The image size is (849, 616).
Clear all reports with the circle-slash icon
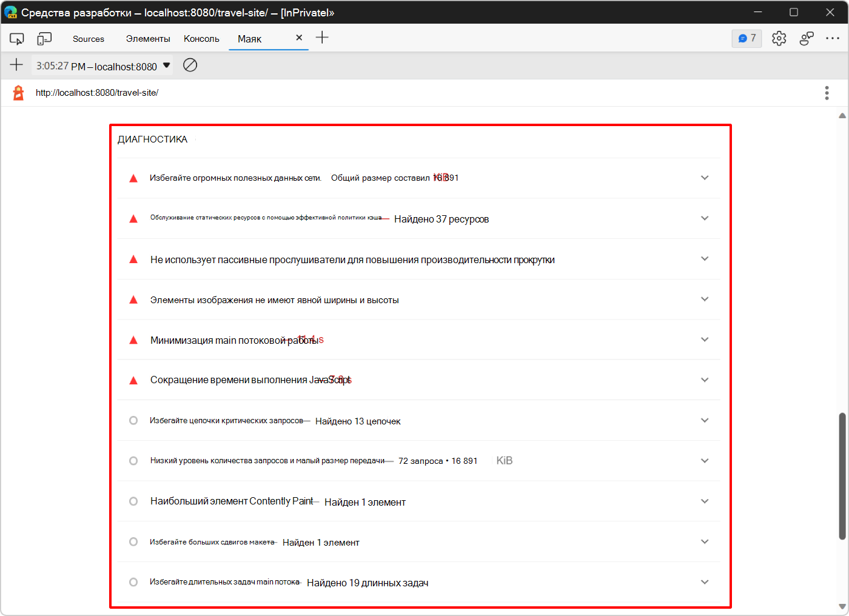click(x=190, y=65)
